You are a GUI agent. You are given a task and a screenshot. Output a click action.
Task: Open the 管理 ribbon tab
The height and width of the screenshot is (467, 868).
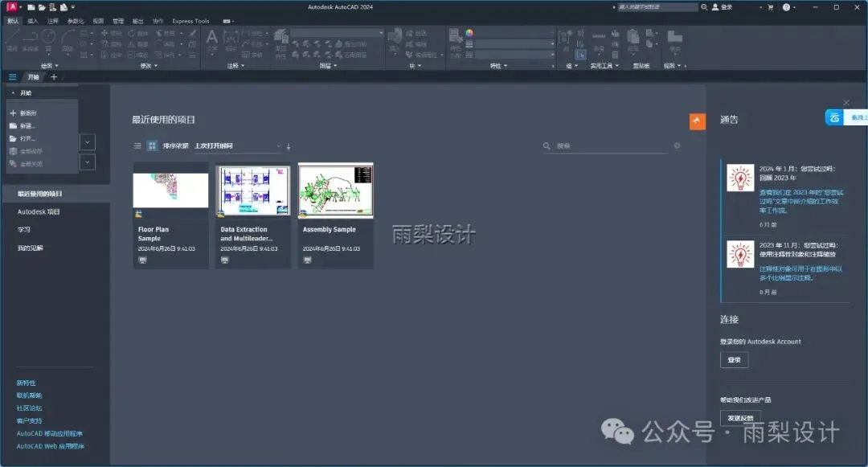tap(118, 21)
